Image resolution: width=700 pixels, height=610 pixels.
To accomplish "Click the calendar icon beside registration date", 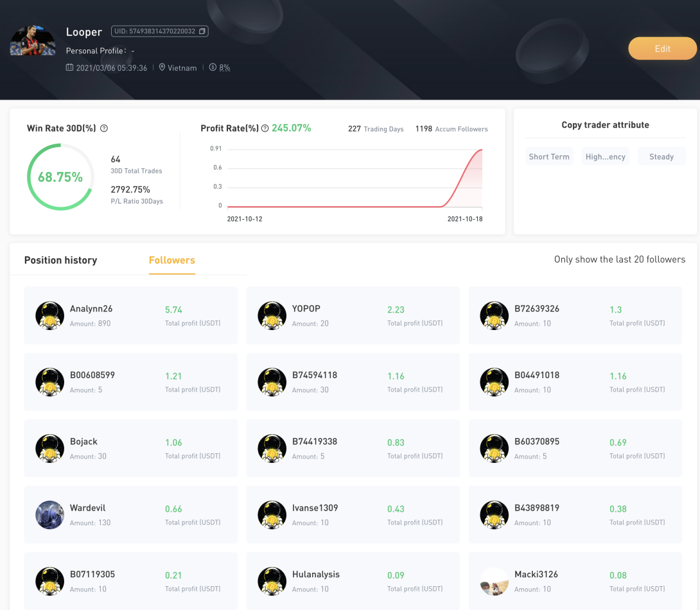I will click(69, 67).
